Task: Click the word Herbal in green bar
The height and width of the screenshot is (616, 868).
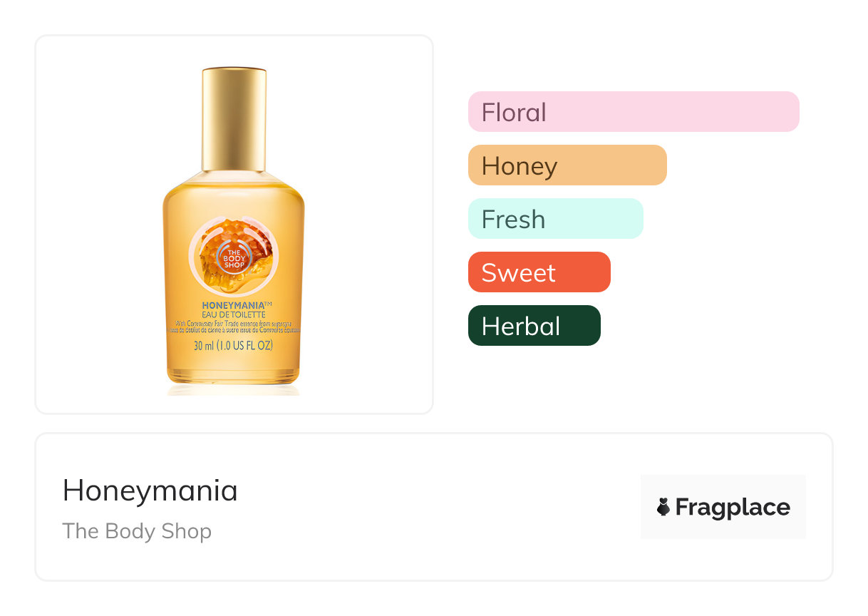Action: click(520, 326)
